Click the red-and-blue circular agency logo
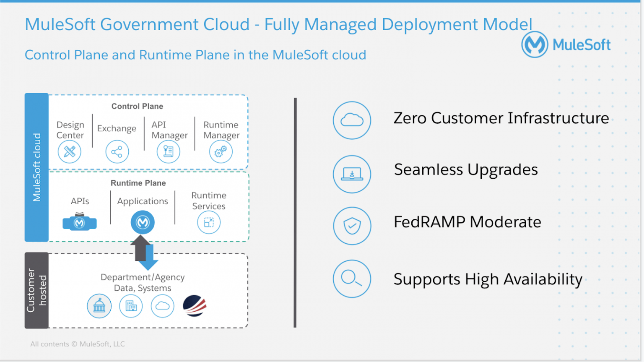Screen dimensions: 644x362 coord(195,305)
